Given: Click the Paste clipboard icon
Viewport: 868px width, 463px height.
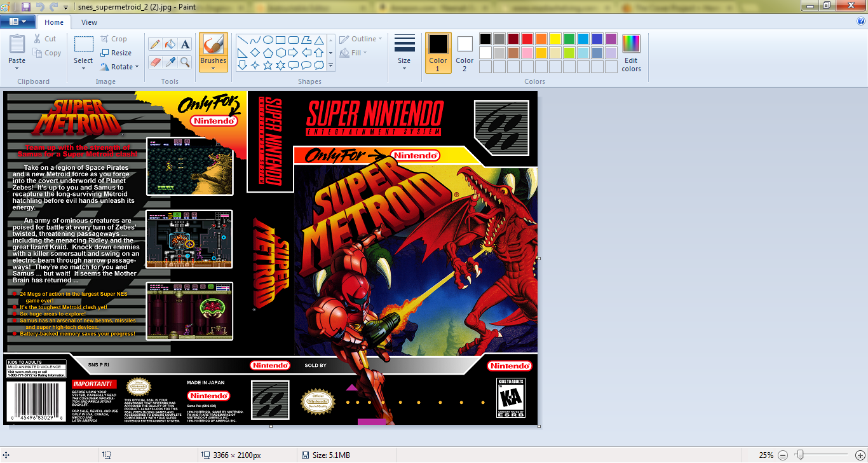Looking at the screenshot, I should pos(17,44).
